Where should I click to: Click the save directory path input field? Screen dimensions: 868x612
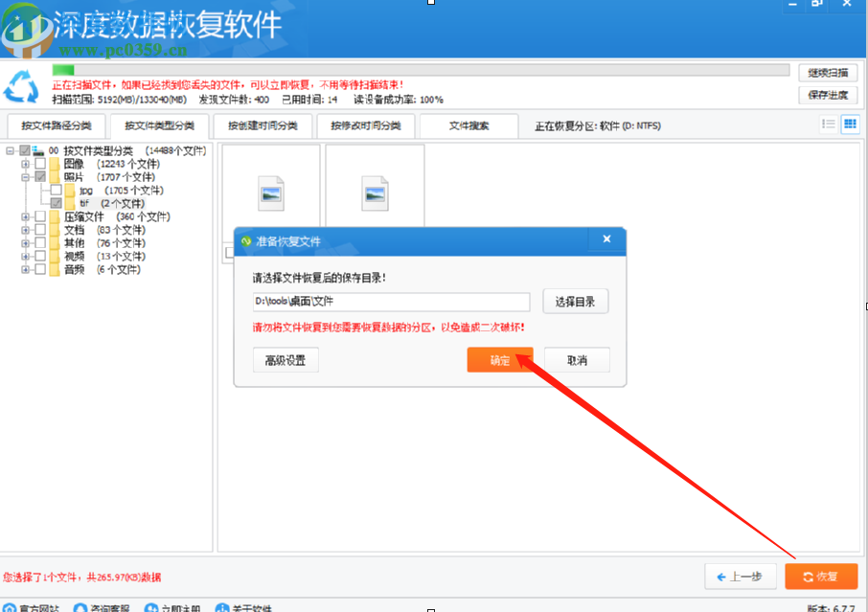391,302
